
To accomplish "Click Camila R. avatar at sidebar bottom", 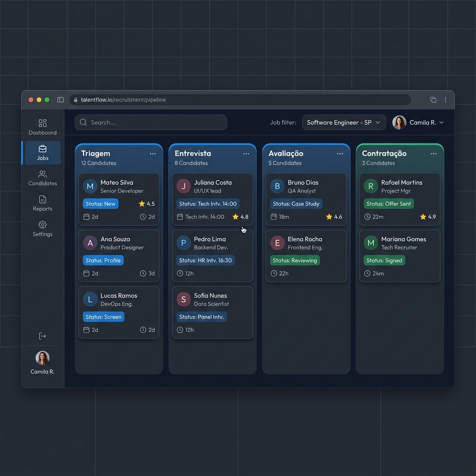I will (x=42, y=358).
